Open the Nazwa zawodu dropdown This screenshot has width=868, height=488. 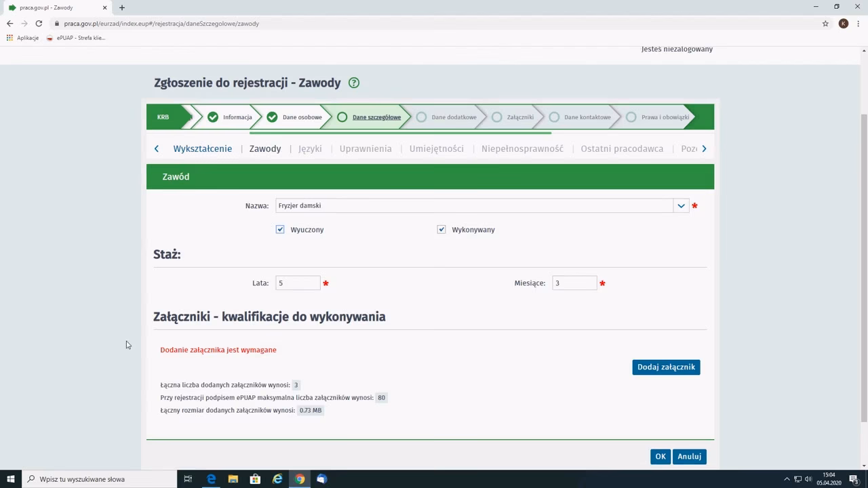(x=681, y=205)
